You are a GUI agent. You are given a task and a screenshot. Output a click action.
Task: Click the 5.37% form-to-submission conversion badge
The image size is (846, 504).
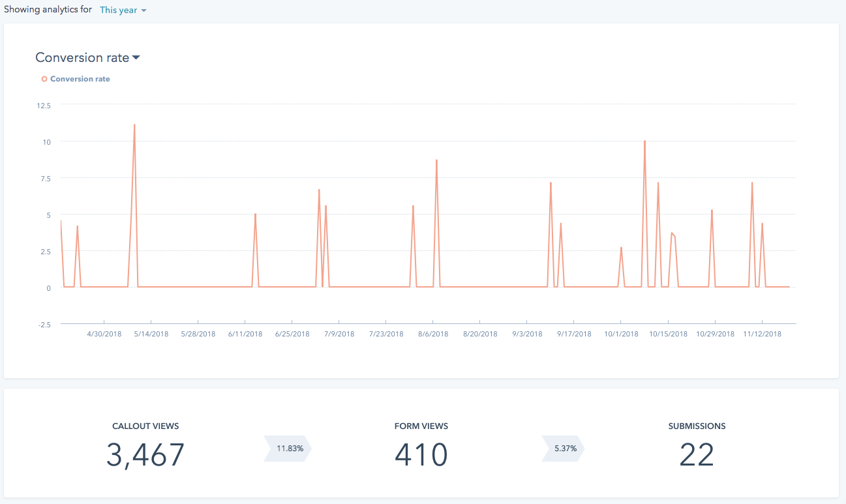coord(564,449)
